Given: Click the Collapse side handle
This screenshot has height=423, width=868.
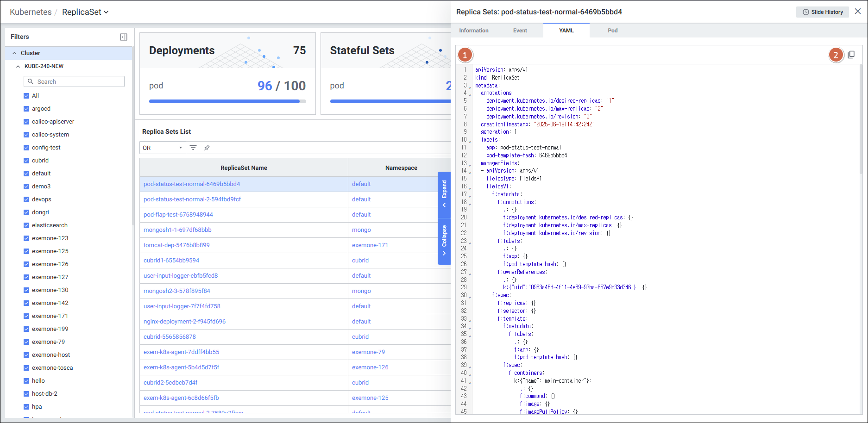Looking at the screenshot, I should coord(444,241).
